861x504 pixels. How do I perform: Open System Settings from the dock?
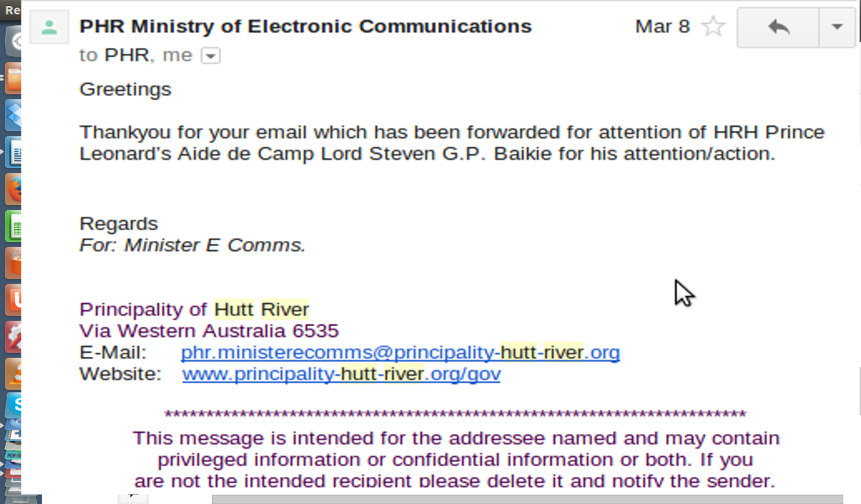pos(12,336)
